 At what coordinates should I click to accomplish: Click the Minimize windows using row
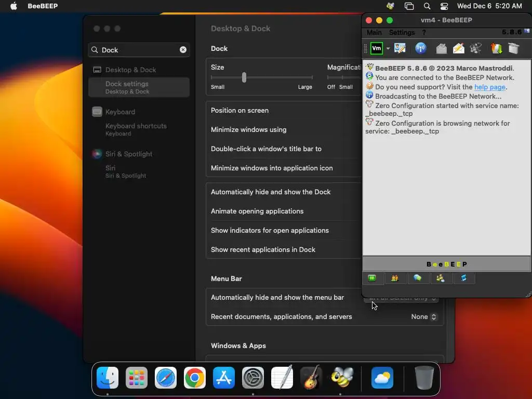tap(284, 129)
